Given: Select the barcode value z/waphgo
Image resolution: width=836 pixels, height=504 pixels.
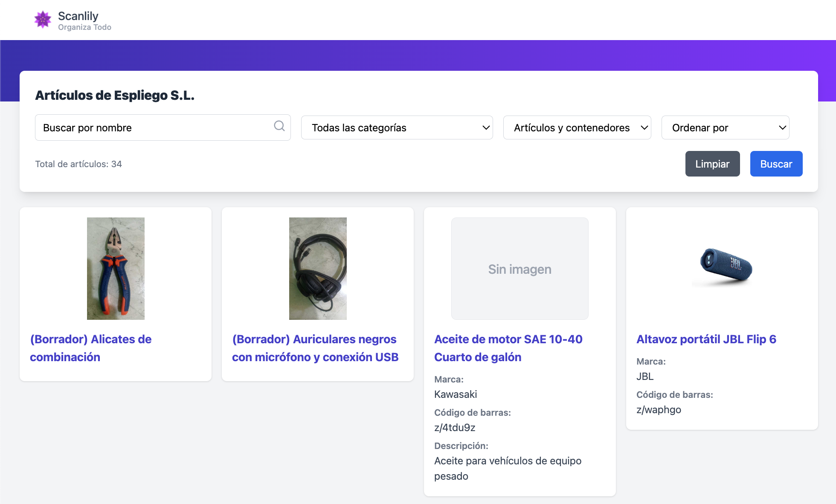Looking at the screenshot, I should (x=659, y=410).
